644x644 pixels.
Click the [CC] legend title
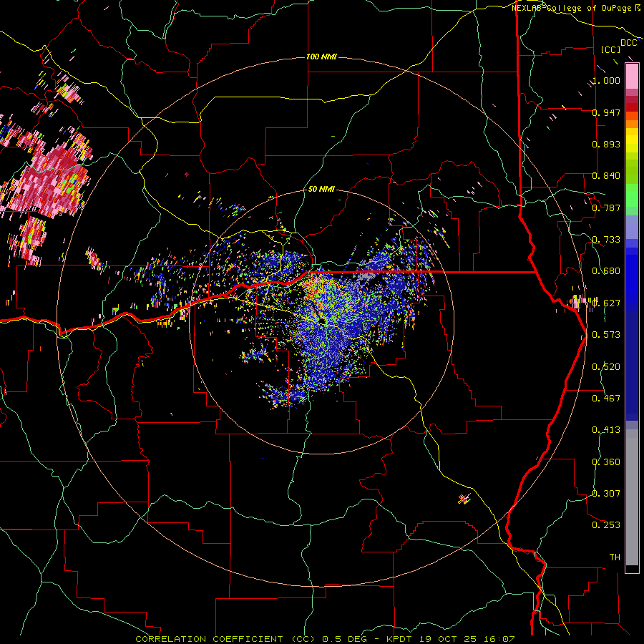click(x=611, y=49)
